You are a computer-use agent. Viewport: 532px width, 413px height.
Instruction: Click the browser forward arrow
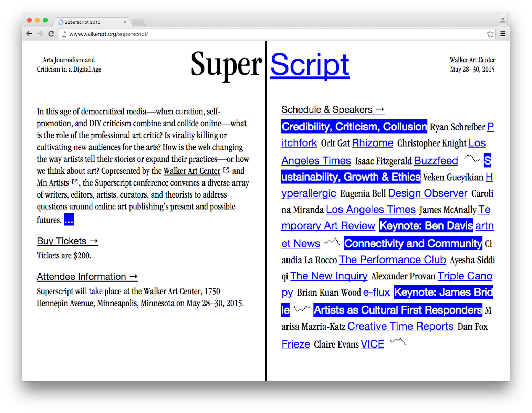click(x=40, y=34)
